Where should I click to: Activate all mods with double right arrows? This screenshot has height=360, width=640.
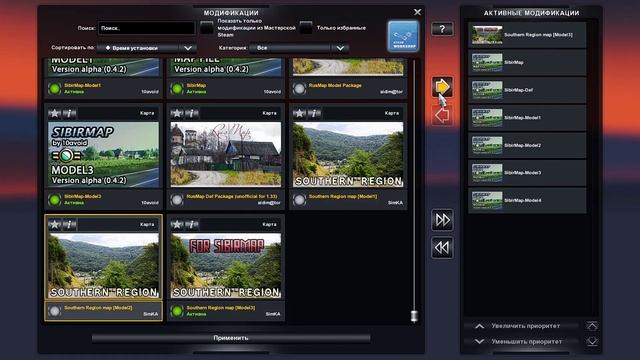(x=442, y=220)
